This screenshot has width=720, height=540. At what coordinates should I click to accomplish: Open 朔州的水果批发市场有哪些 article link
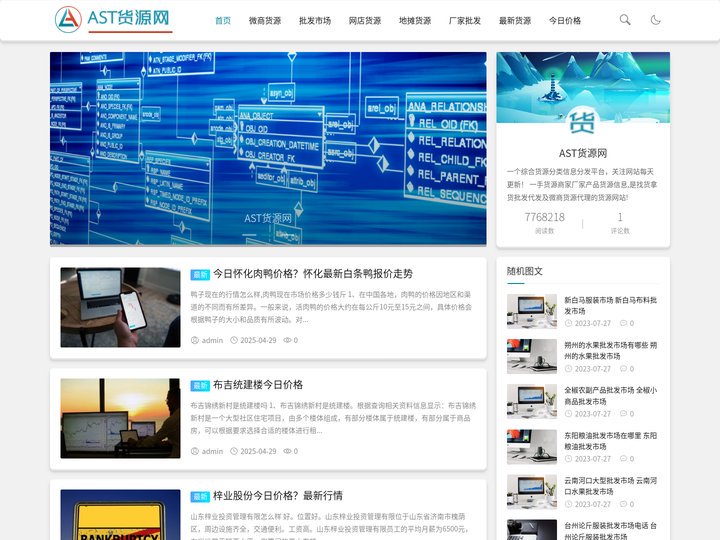coord(611,350)
